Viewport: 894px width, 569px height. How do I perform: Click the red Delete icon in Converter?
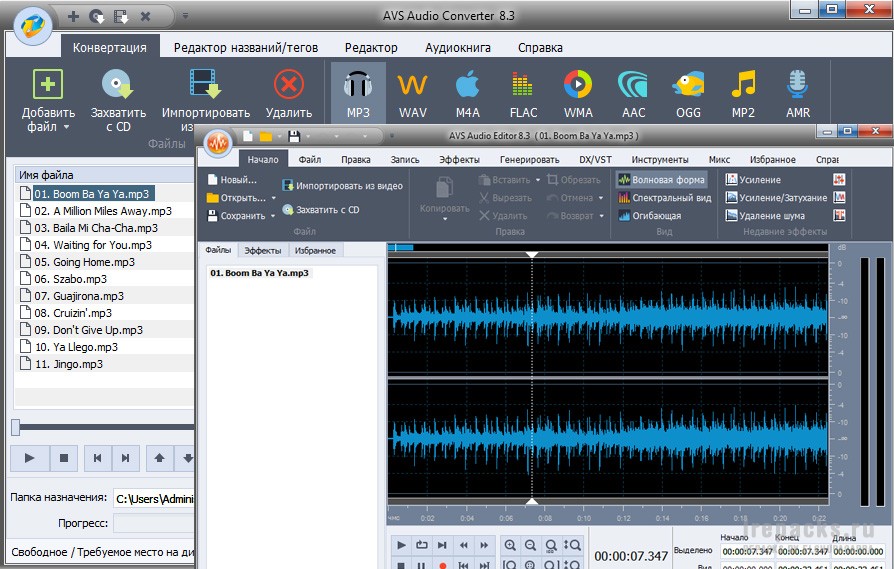point(288,84)
